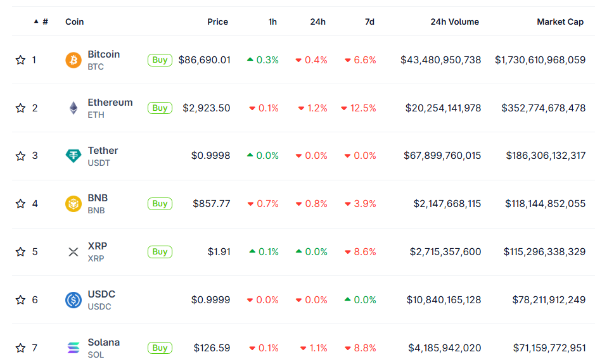Sort by the 7d change column
The image size is (595, 364).
tap(369, 22)
